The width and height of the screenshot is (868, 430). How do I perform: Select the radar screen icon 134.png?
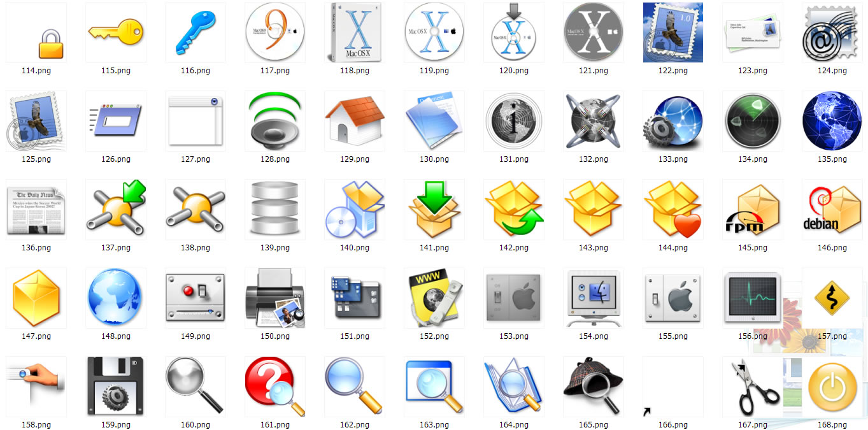753,121
